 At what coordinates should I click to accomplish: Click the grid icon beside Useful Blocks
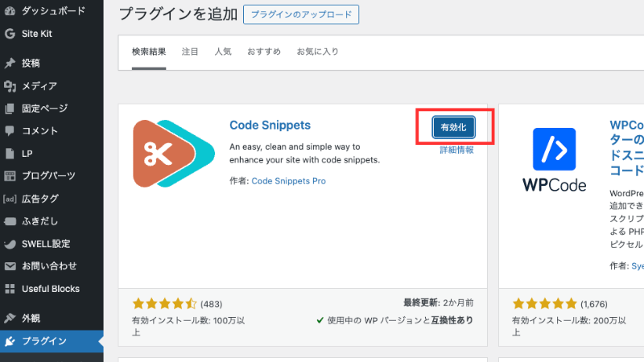[x=10, y=289]
